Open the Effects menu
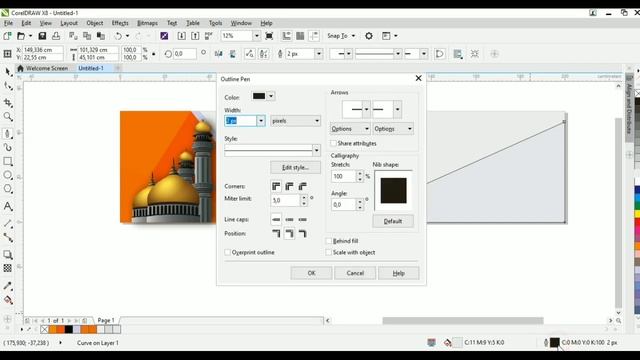 click(120, 23)
